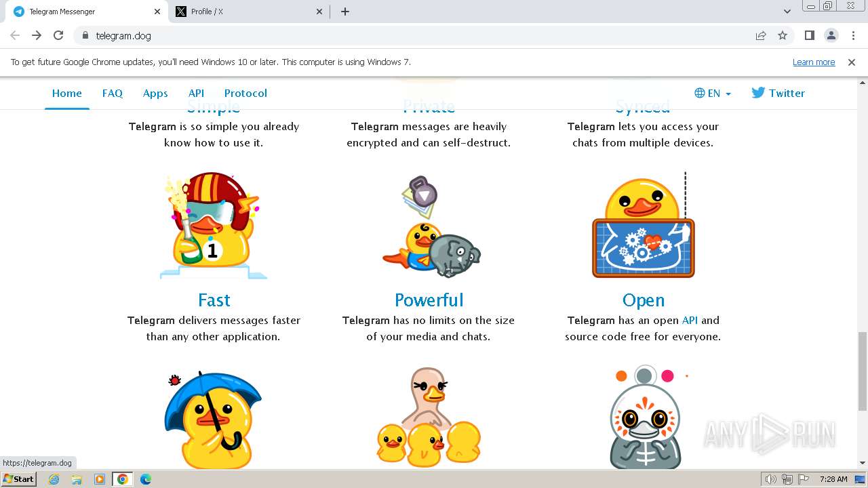868x488 pixels.
Task: Open the API nav item
Action: click(196, 93)
